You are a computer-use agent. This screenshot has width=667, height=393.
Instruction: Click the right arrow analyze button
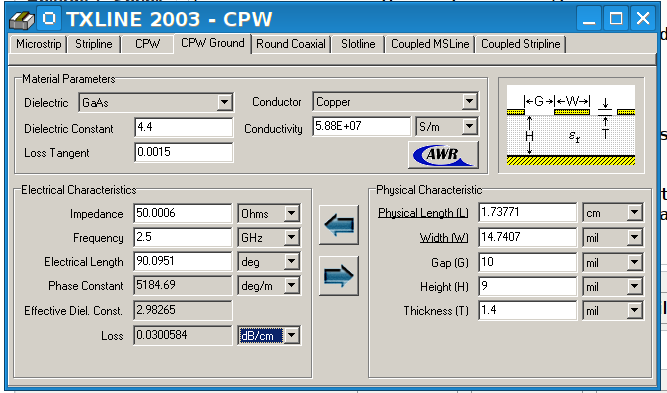click(x=339, y=276)
